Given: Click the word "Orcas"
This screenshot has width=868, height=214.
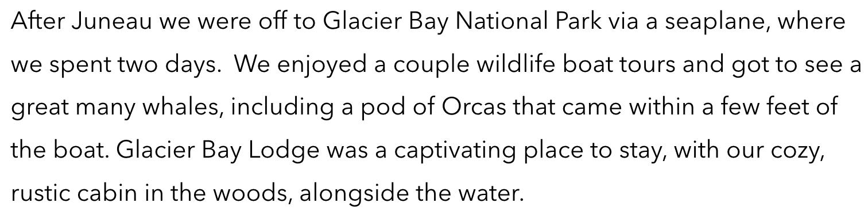Looking at the screenshot, I should (x=474, y=107).
